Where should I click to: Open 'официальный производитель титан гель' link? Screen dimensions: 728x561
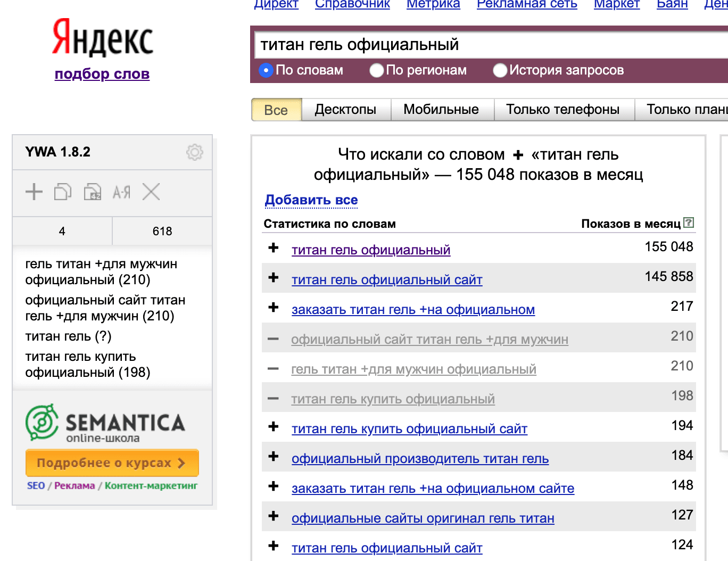(420, 458)
